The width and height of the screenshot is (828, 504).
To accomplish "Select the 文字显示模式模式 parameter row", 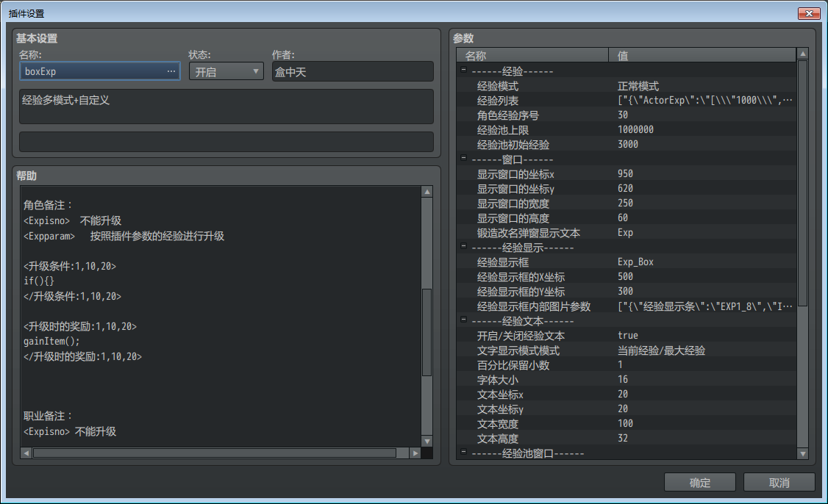I will pos(627,350).
